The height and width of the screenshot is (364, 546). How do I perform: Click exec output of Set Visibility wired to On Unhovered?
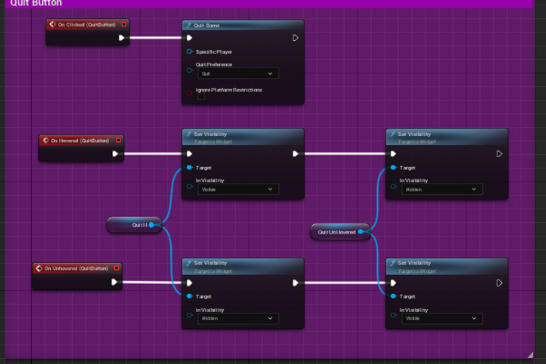pyautogui.click(x=295, y=283)
